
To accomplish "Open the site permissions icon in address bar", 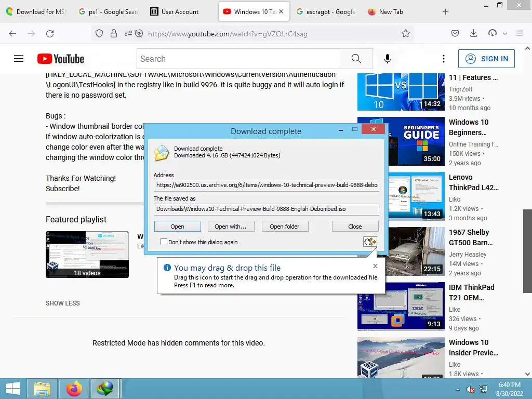I will [128, 33].
